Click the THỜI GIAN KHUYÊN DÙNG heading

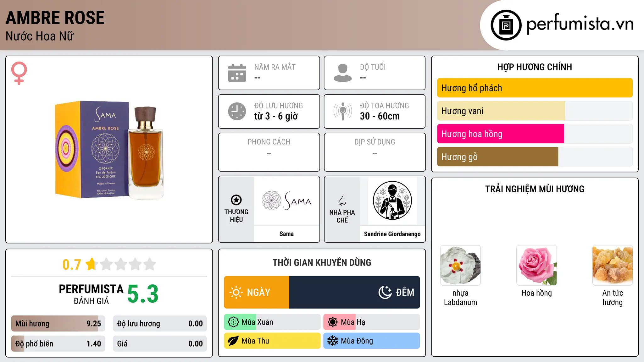(x=322, y=262)
